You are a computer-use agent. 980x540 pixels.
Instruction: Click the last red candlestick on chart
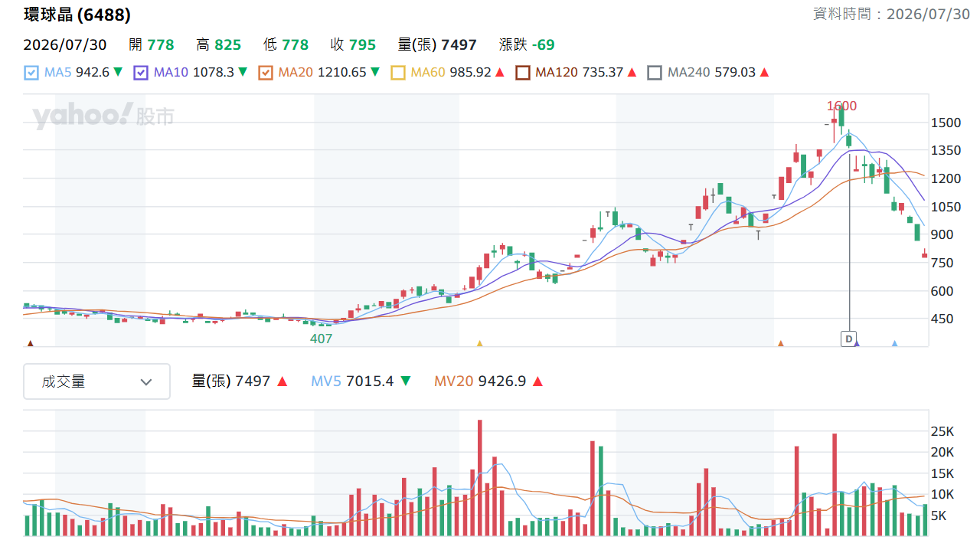coord(925,254)
